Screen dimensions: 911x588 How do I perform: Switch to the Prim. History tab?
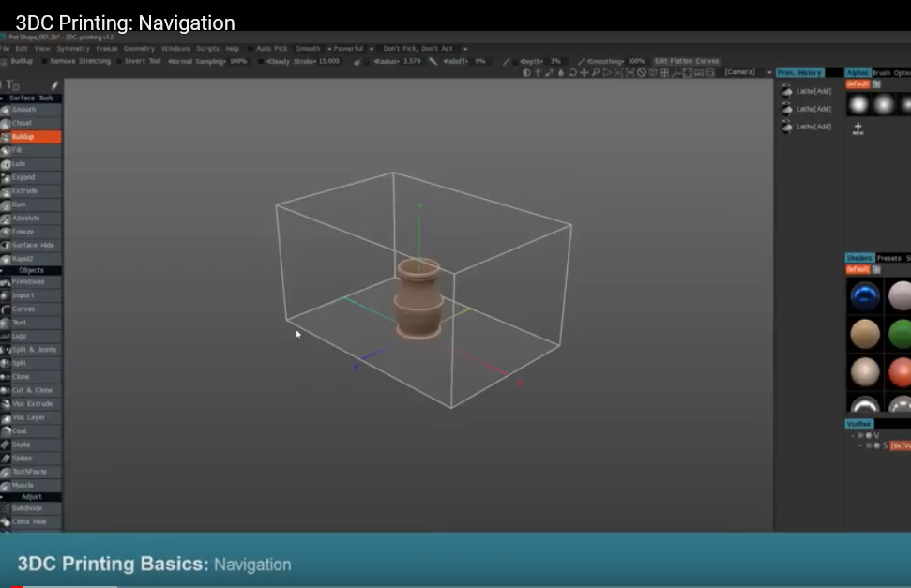coord(800,72)
